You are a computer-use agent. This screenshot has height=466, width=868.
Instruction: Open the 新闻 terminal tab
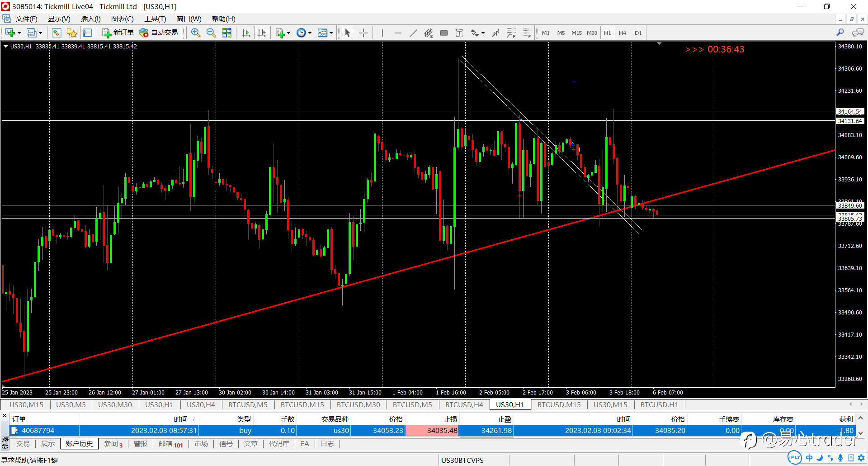[x=113, y=444]
